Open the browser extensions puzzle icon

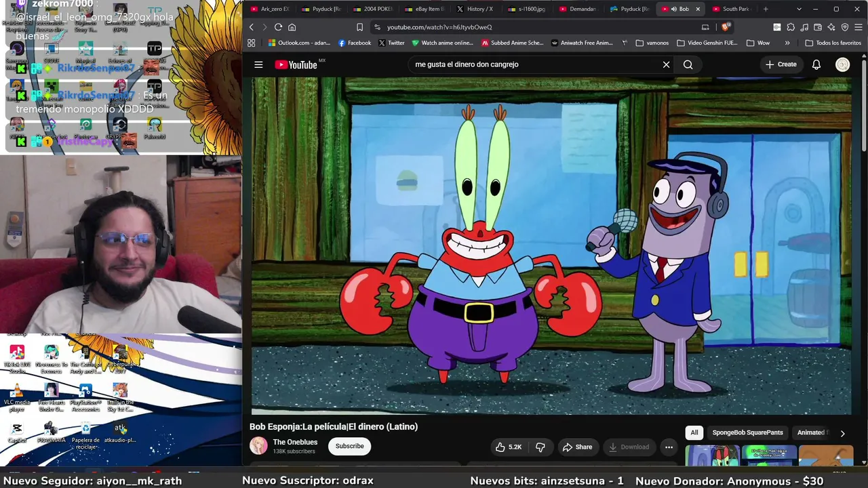point(791,27)
